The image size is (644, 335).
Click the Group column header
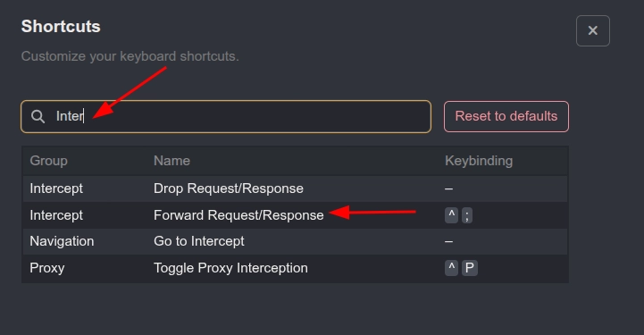point(48,161)
